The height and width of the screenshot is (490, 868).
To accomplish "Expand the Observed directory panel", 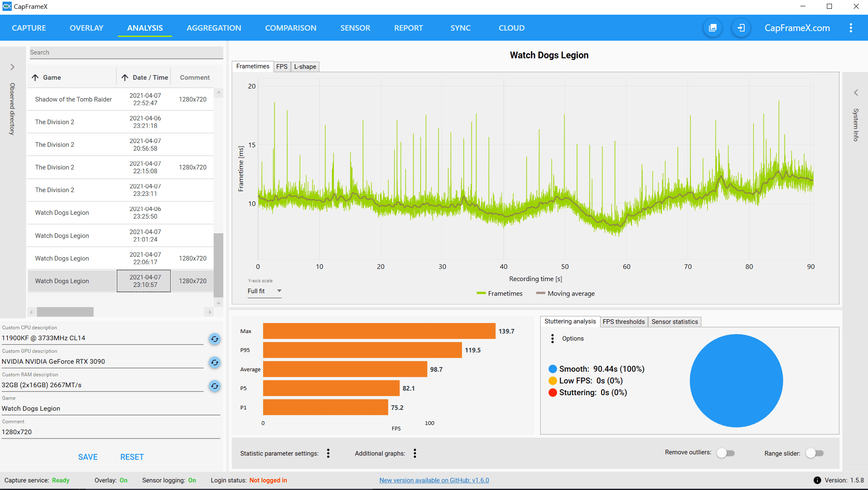I will [x=13, y=67].
